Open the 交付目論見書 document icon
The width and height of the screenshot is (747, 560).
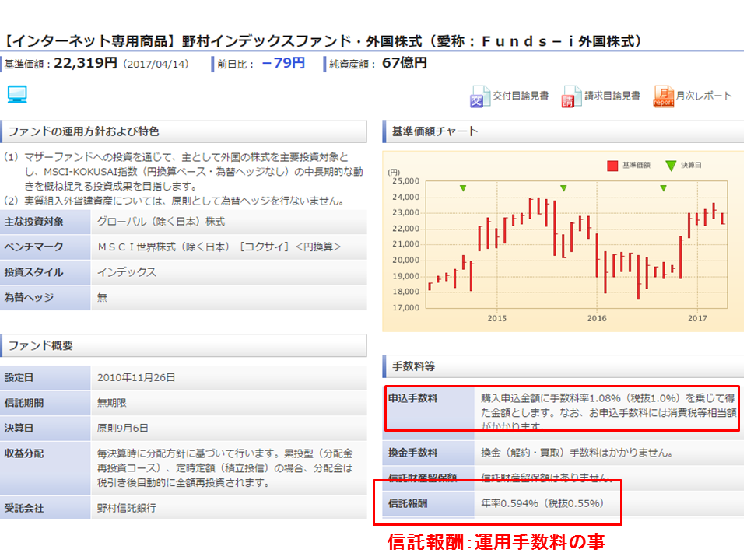coord(480,96)
